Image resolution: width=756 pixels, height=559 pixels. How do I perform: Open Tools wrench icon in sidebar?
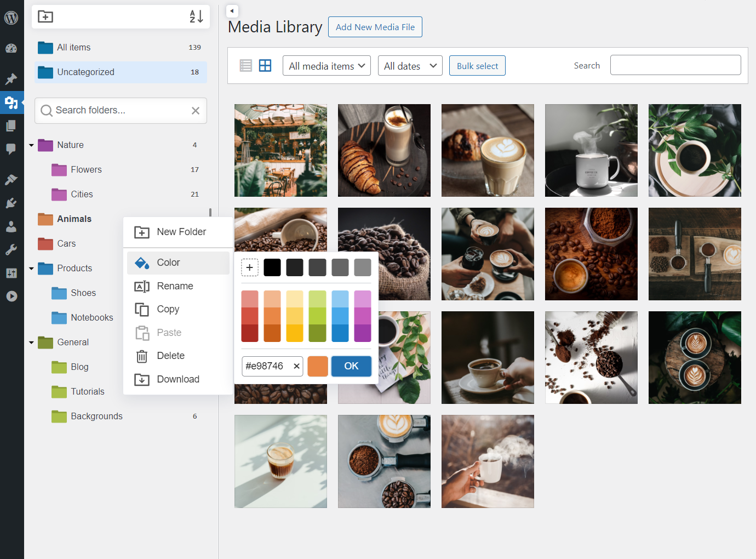coord(12,250)
